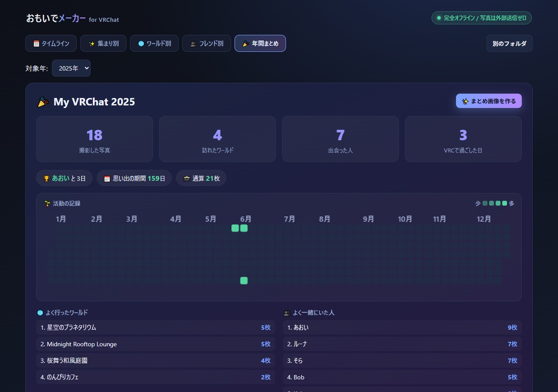This screenshot has width=558, height=392.
Task: Select the そら friend row
Action: 402,360
